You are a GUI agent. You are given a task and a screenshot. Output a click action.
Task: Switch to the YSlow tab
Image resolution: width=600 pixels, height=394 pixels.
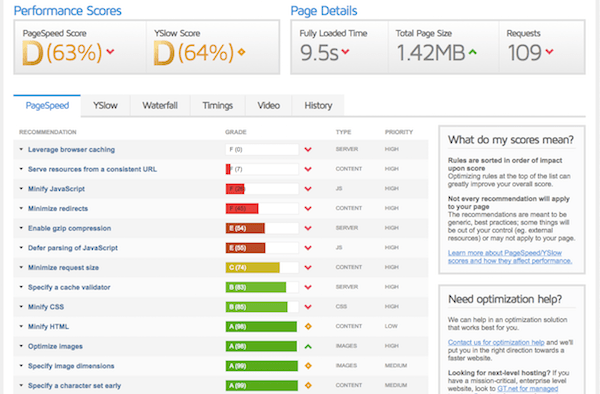(105, 106)
